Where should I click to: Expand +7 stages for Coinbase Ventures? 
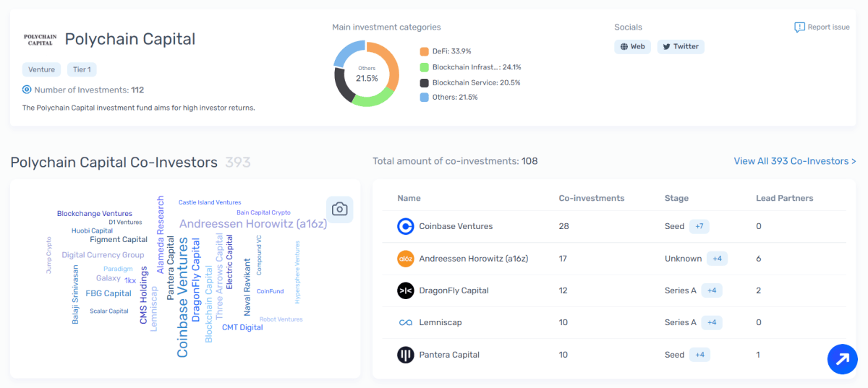coord(699,226)
